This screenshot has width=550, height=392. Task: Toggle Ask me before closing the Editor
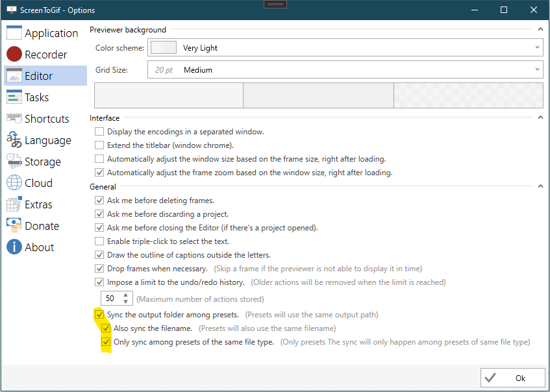(99, 228)
